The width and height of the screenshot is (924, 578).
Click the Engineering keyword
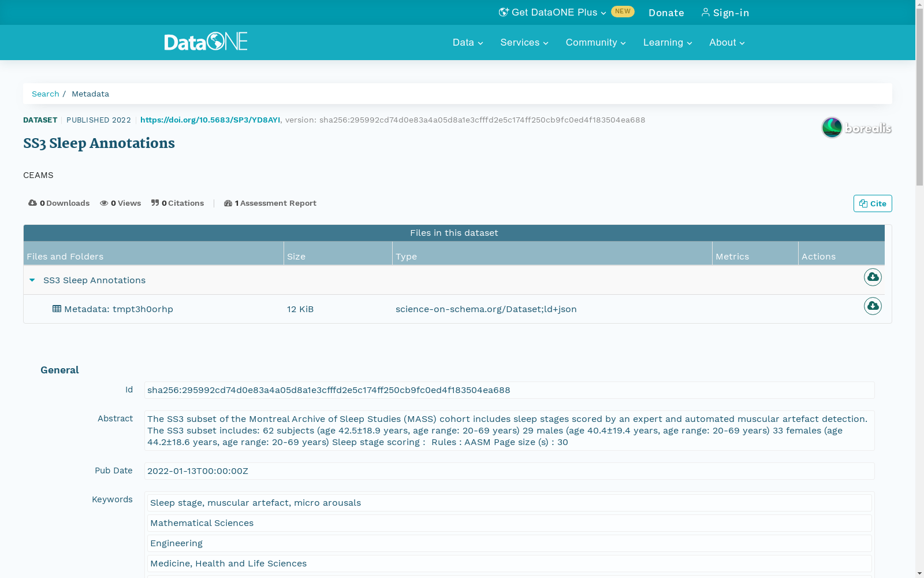click(x=509, y=543)
